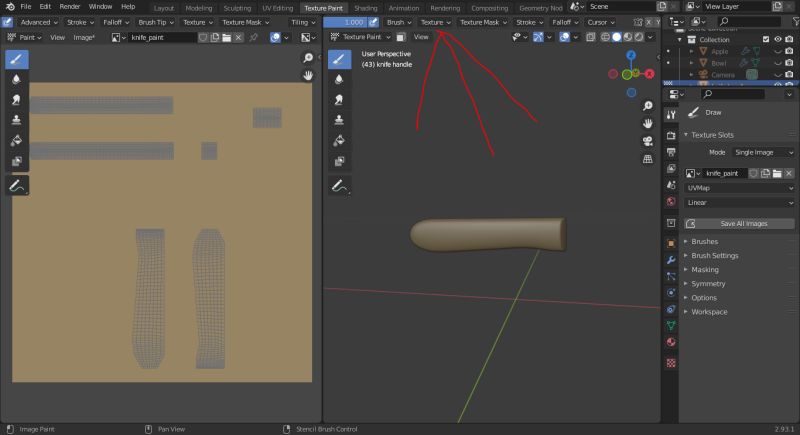Open the Output properties tab
This screenshot has height=435, width=800.
tap(671, 152)
